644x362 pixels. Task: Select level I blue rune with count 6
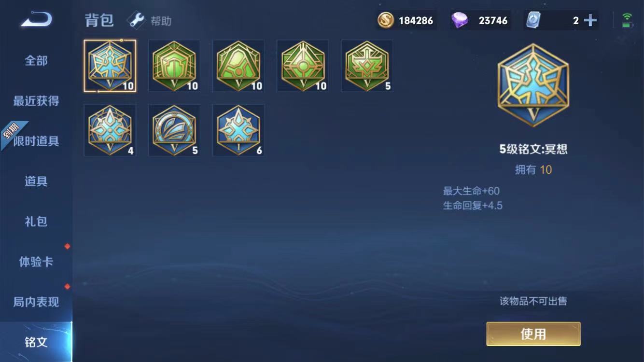tap(238, 130)
